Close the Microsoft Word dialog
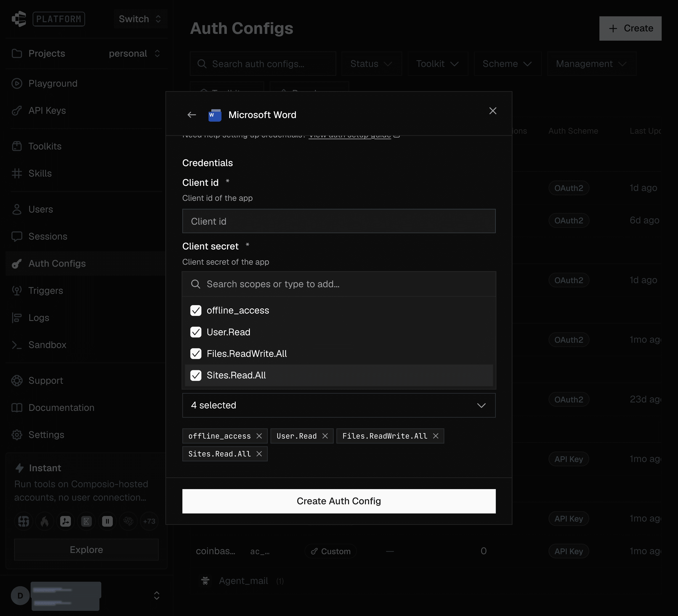678x616 pixels. pos(493,111)
